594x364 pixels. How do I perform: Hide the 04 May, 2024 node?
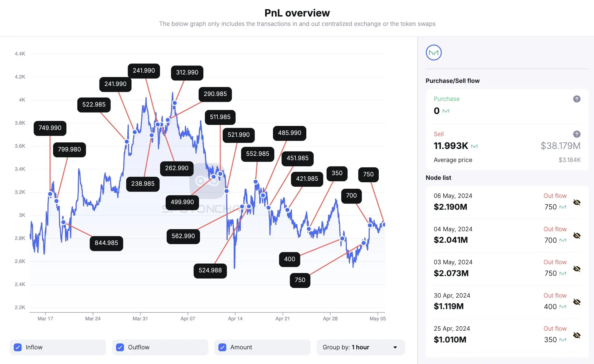tap(577, 236)
